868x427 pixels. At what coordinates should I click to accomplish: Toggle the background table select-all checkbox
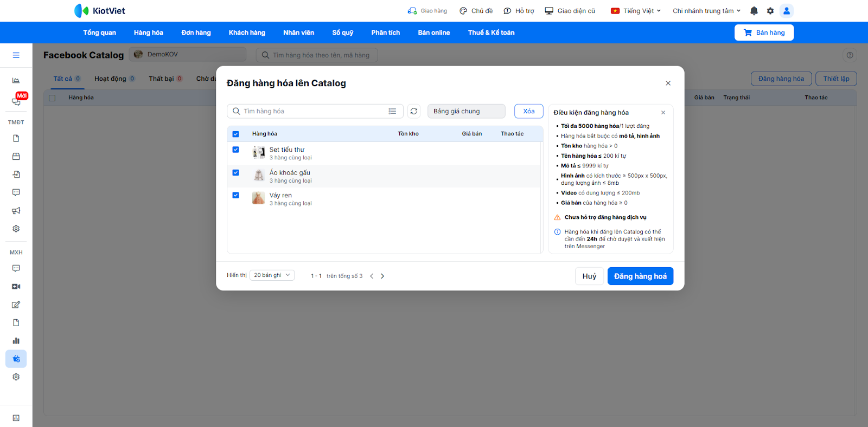click(x=52, y=98)
